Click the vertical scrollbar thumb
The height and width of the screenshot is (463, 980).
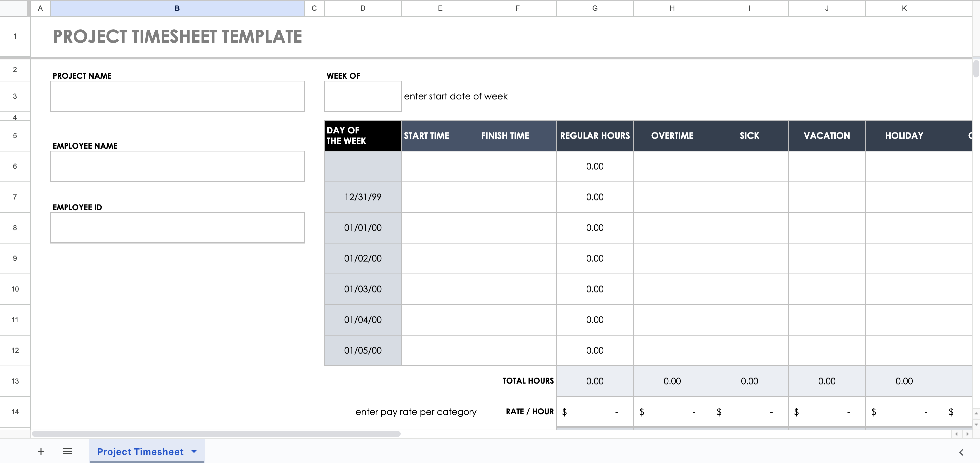tap(976, 68)
